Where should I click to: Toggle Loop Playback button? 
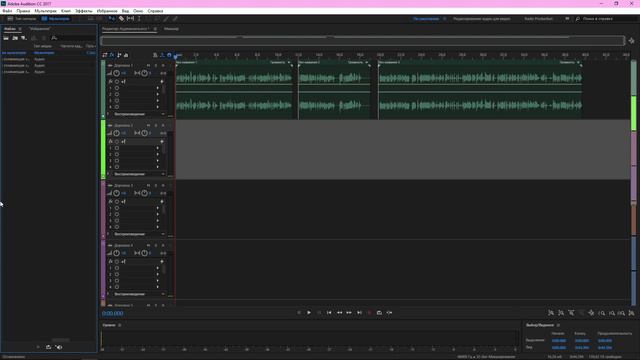point(379,313)
